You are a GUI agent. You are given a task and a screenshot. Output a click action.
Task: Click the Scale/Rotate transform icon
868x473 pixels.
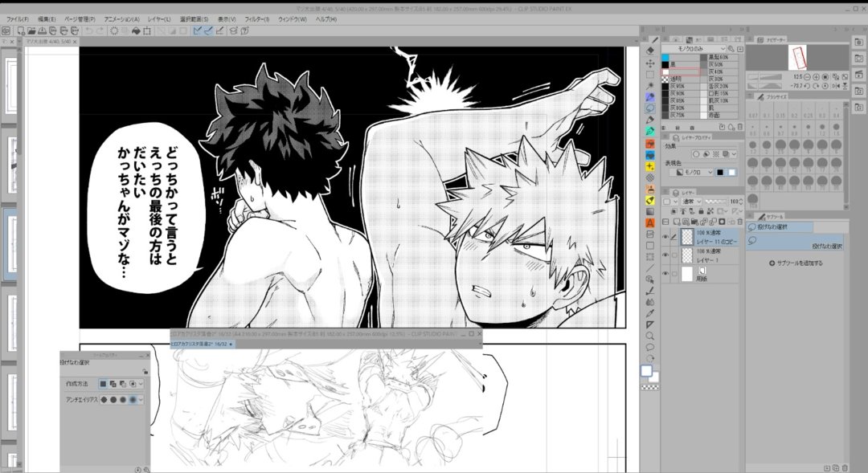pyautogui.click(x=147, y=31)
